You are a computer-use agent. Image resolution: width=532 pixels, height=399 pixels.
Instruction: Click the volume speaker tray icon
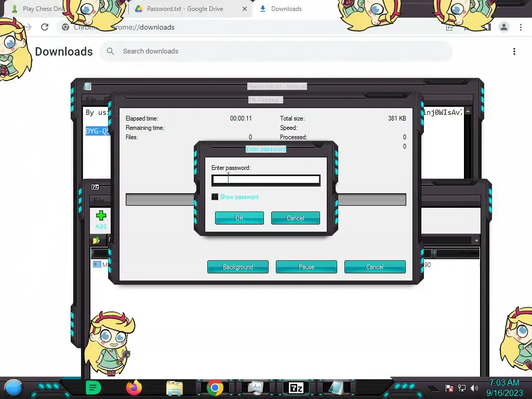point(474,388)
